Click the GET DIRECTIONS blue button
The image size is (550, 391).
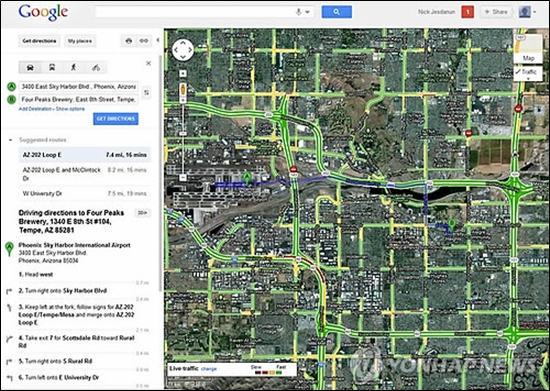[x=116, y=119]
